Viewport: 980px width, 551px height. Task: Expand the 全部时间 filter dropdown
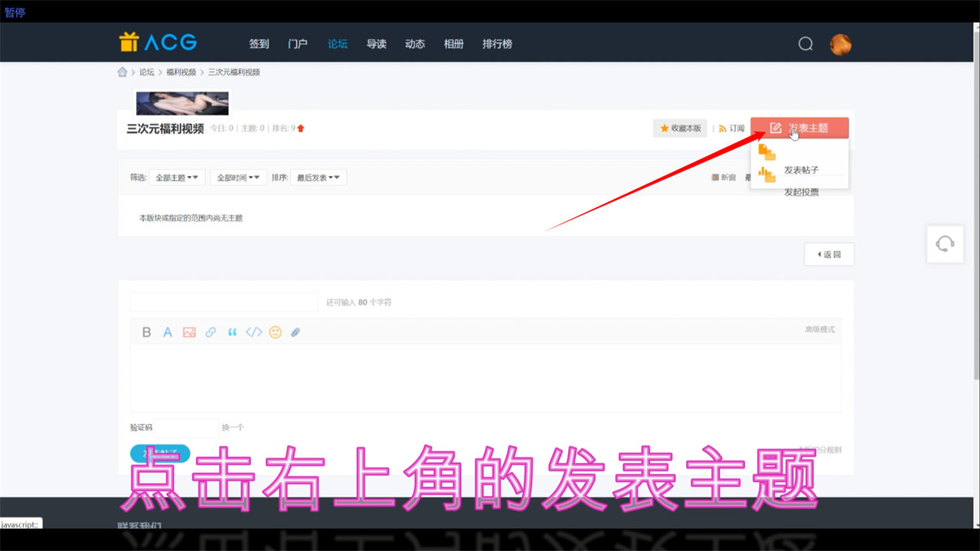click(238, 178)
